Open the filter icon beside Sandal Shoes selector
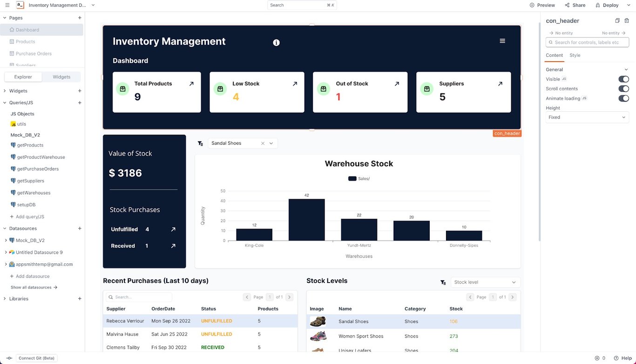The height and width of the screenshot is (364, 636). point(200,143)
